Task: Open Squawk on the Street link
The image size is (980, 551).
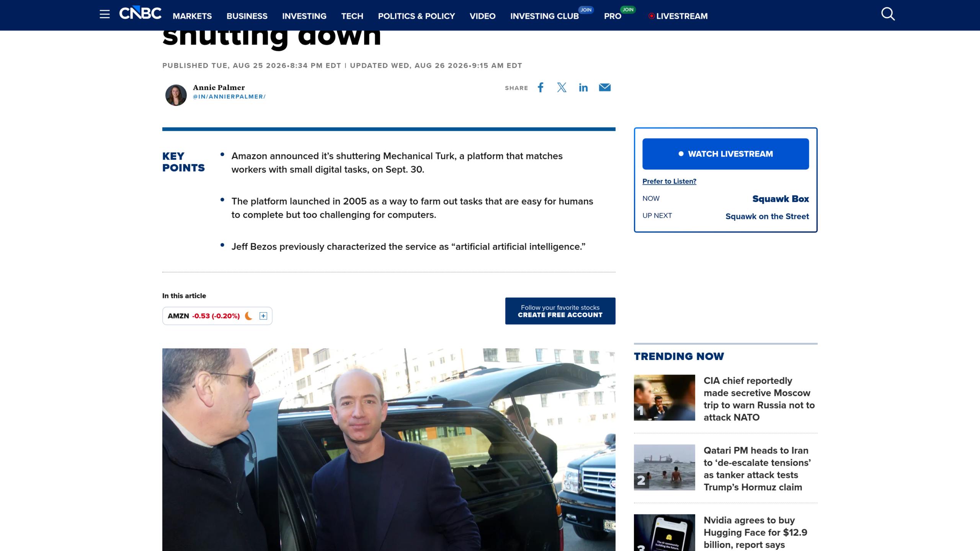Action: (x=767, y=216)
